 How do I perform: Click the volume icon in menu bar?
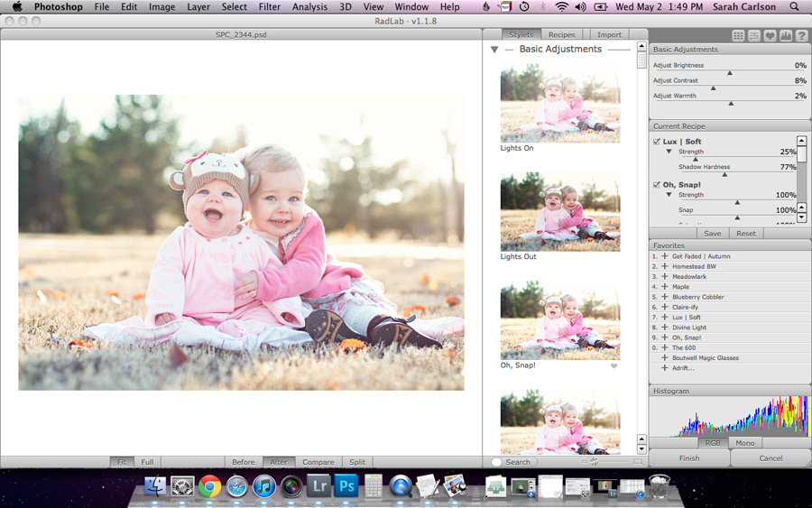point(580,6)
